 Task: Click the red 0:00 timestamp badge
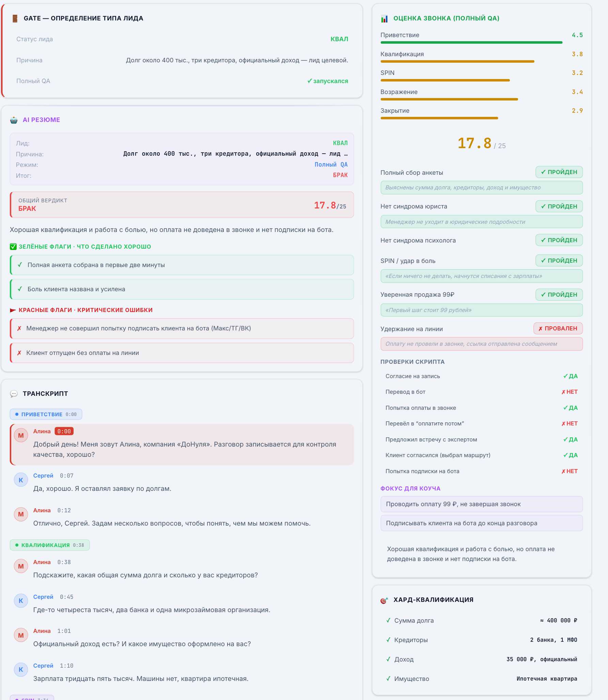click(x=64, y=431)
